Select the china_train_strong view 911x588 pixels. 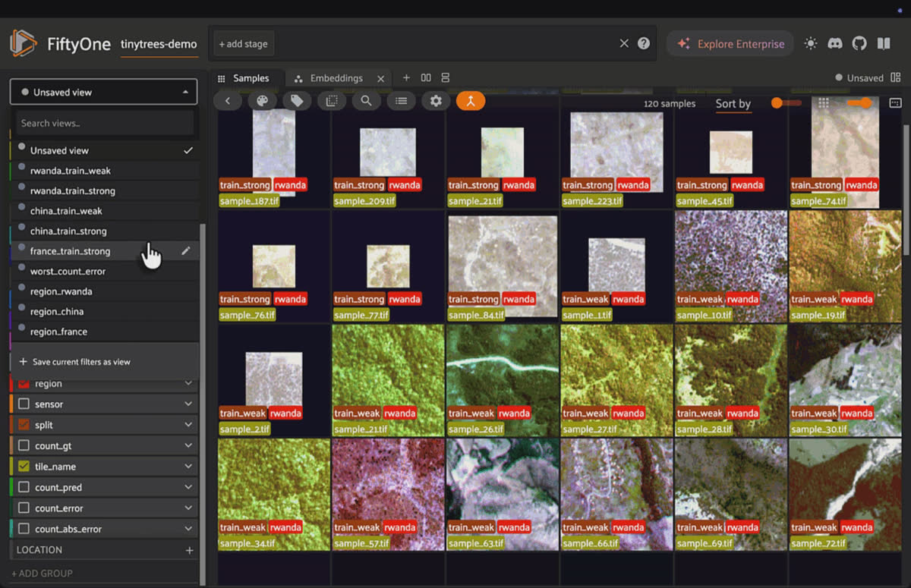(105, 231)
